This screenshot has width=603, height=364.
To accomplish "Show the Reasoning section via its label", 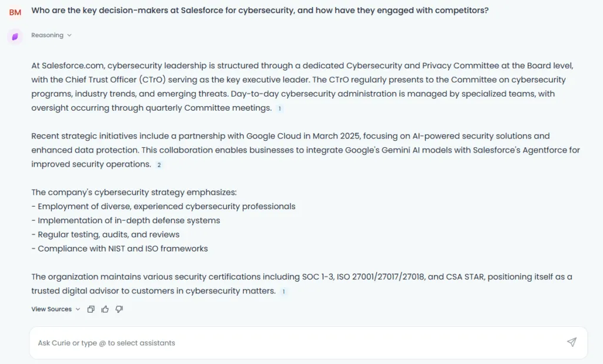I will click(47, 35).
